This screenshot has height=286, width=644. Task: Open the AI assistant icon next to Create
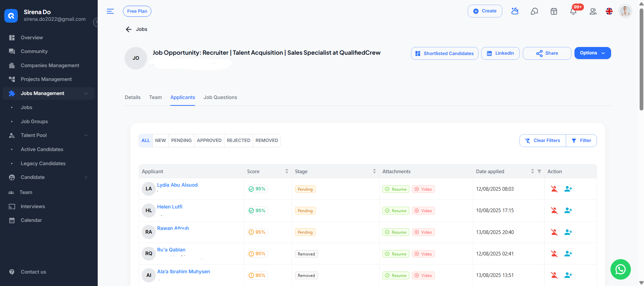point(515,11)
